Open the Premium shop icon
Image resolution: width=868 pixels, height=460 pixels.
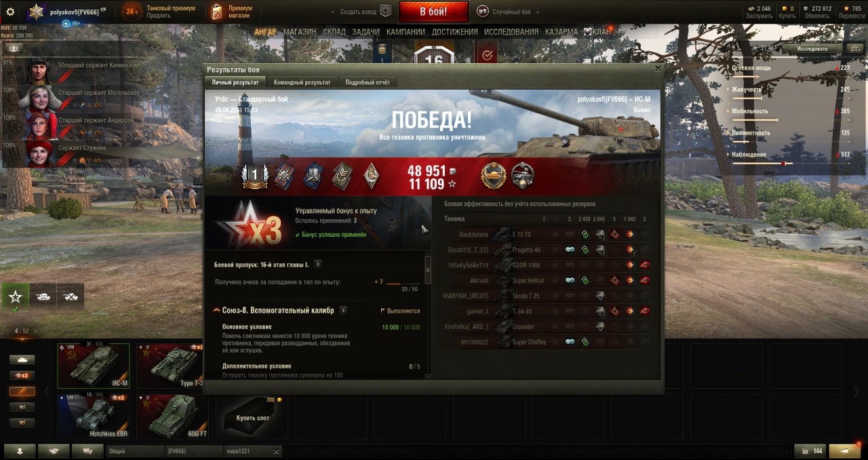tap(216, 12)
